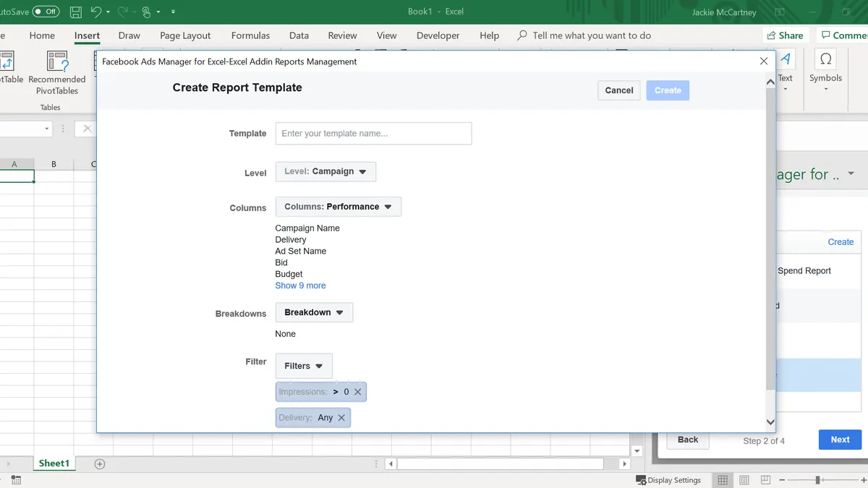Open the Developer tab
The image size is (868, 488).
438,35
